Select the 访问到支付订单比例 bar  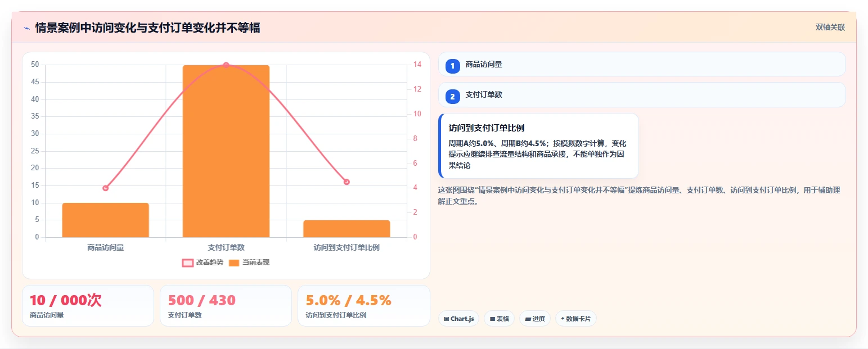(x=347, y=229)
